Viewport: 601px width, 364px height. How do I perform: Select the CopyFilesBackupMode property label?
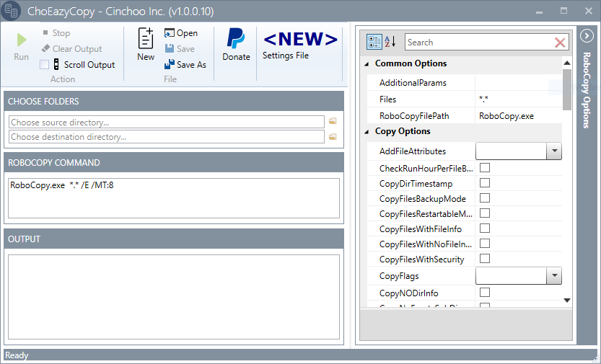(x=422, y=199)
